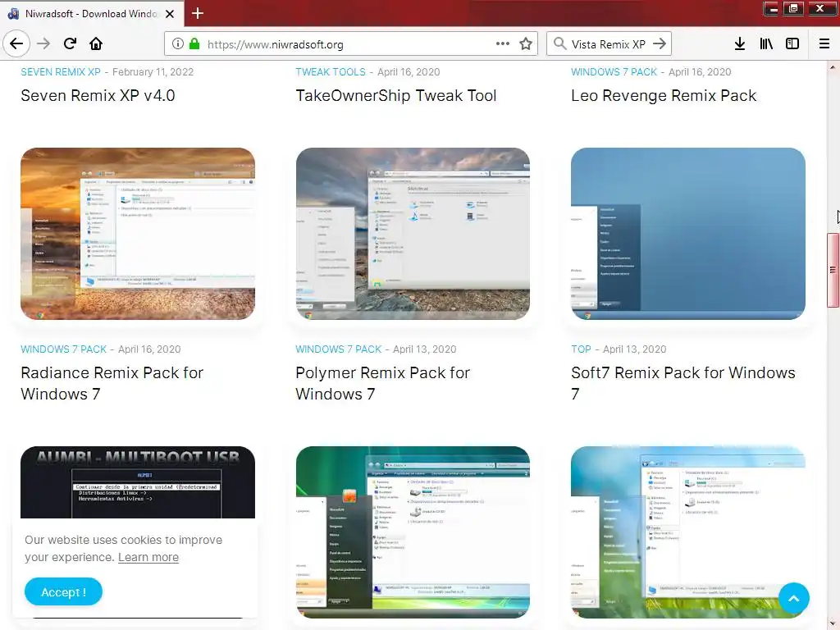Bookmark this page with the star
The image size is (840, 630).
point(526,44)
